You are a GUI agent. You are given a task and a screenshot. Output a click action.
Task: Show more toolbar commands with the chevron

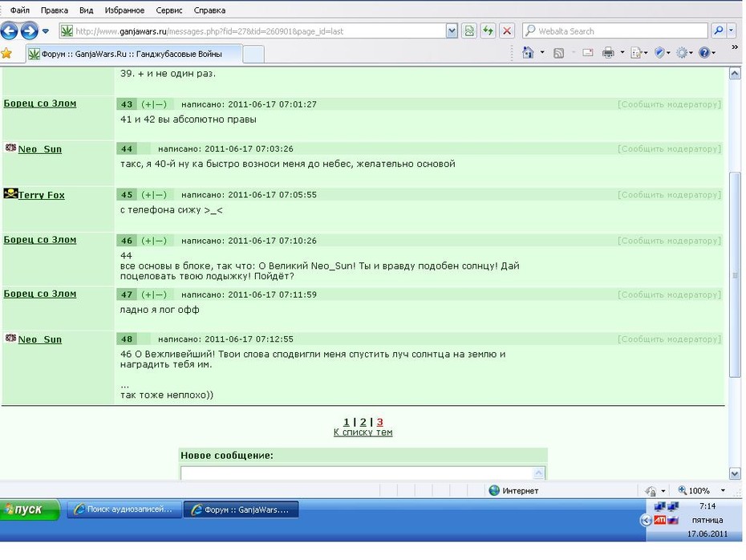point(735,47)
